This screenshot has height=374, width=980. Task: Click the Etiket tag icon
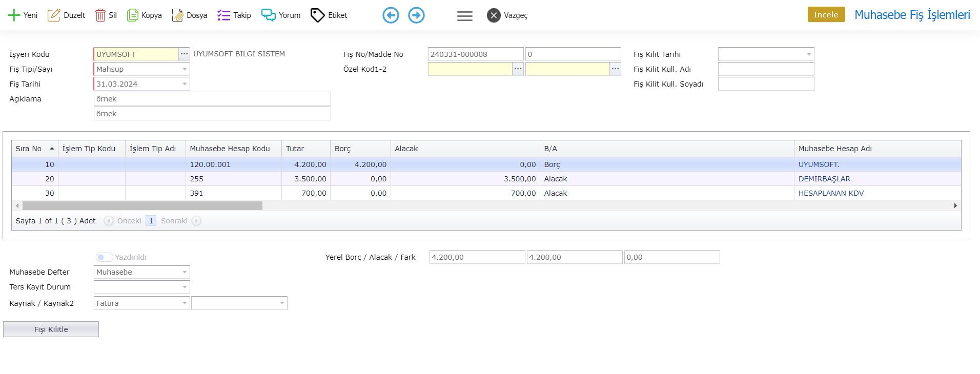point(318,15)
